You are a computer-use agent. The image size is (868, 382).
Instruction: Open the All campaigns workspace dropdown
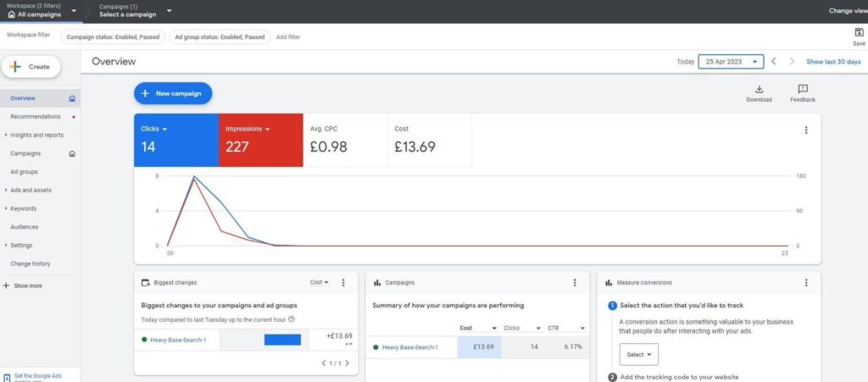42,10
